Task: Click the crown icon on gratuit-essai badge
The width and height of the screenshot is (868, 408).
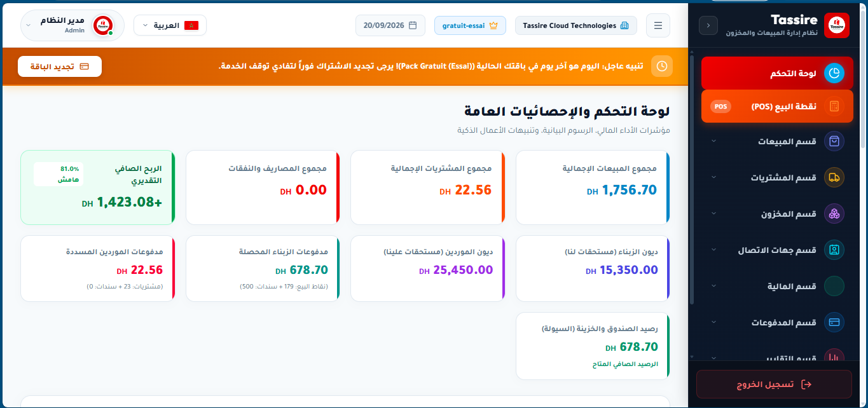Action: [493, 25]
